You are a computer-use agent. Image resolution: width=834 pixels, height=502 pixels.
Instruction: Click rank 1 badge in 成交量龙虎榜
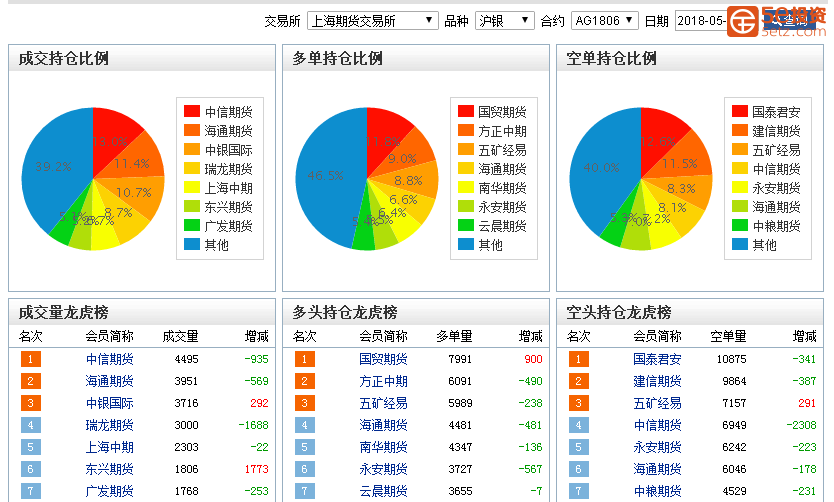(31, 359)
